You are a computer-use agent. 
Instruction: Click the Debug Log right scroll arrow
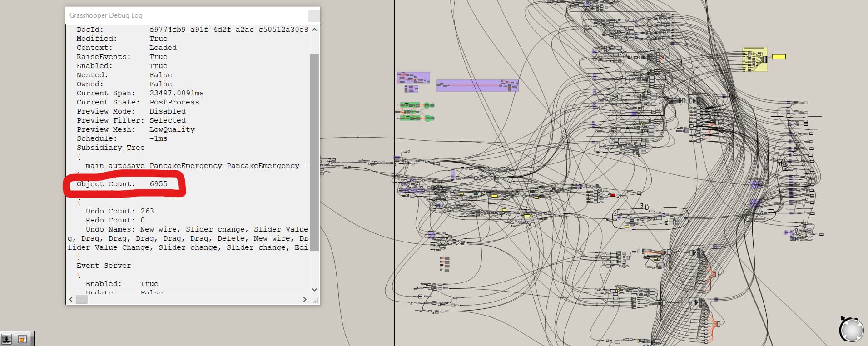pos(305,300)
